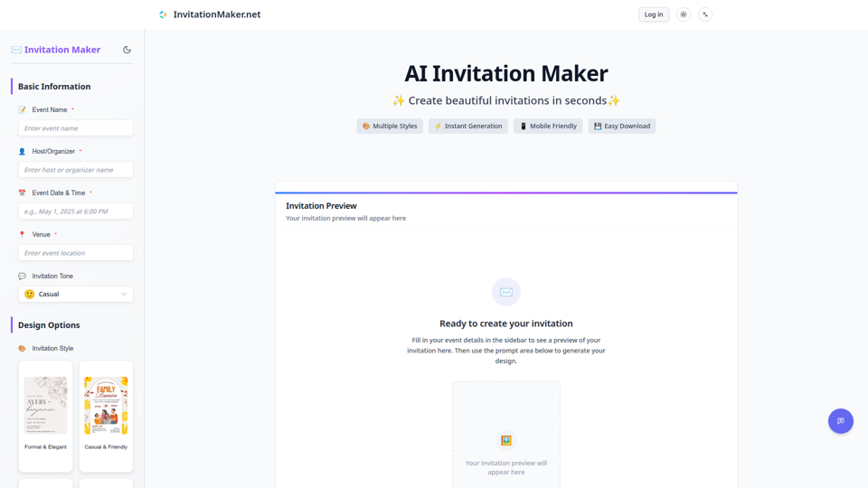Click the Mobile Friendly feature badge

click(x=548, y=127)
